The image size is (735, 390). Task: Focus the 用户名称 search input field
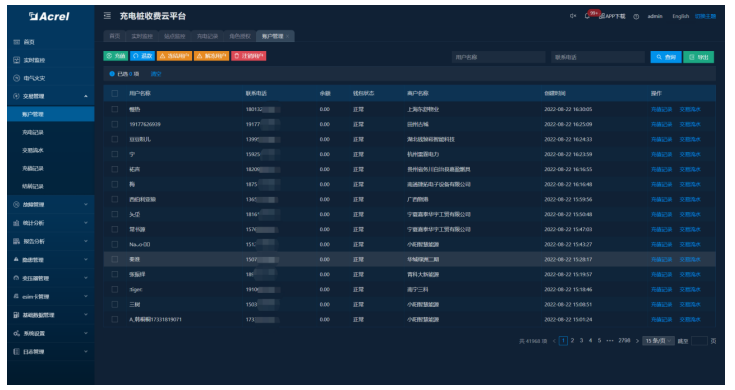click(498, 57)
